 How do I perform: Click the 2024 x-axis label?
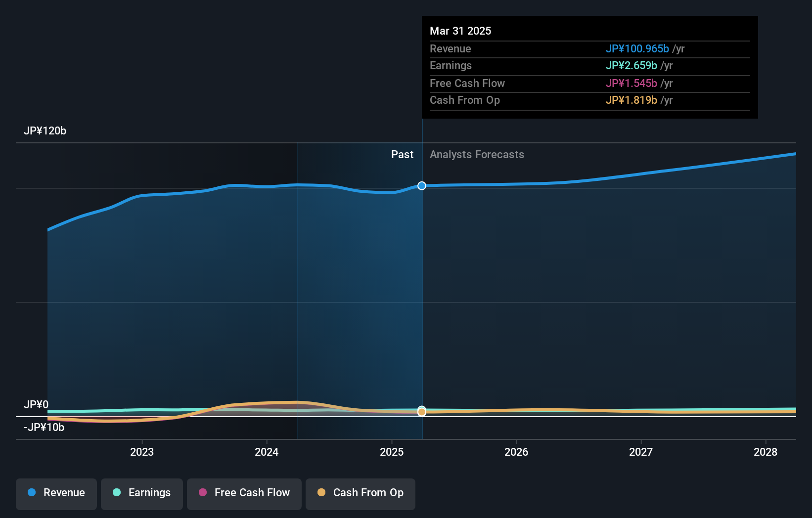pos(267,452)
